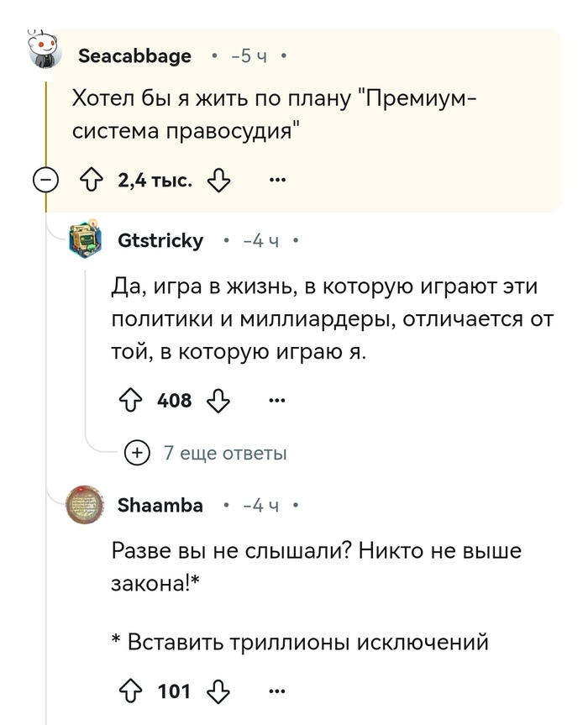Downvote the Seacabbage comment
Screen dimensions: 588x725
(x=218, y=181)
